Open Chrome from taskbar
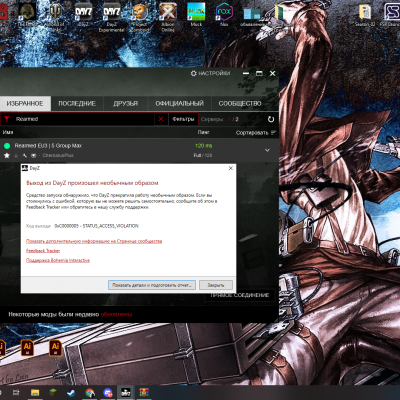The image size is (400, 400). (90, 393)
